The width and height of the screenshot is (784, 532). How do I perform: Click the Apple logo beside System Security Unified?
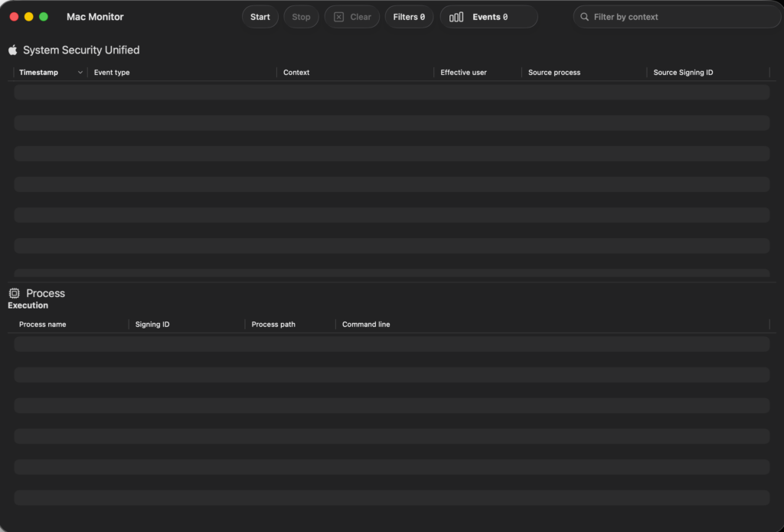13,50
